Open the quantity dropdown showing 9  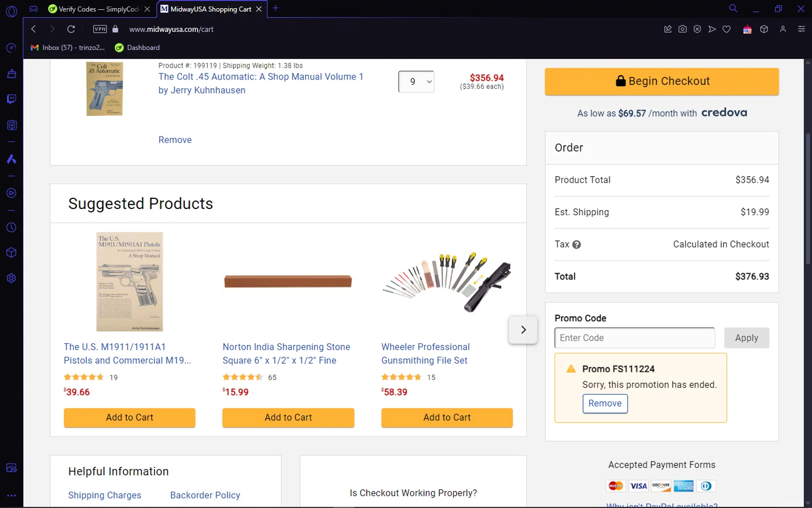tap(416, 82)
